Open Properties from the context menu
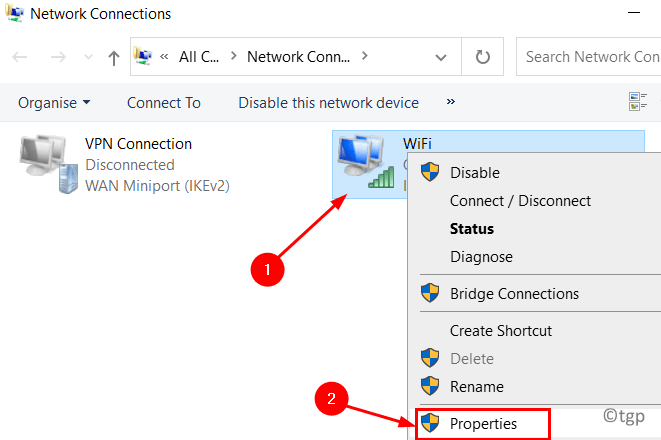The image size is (661, 440). click(483, 424)
